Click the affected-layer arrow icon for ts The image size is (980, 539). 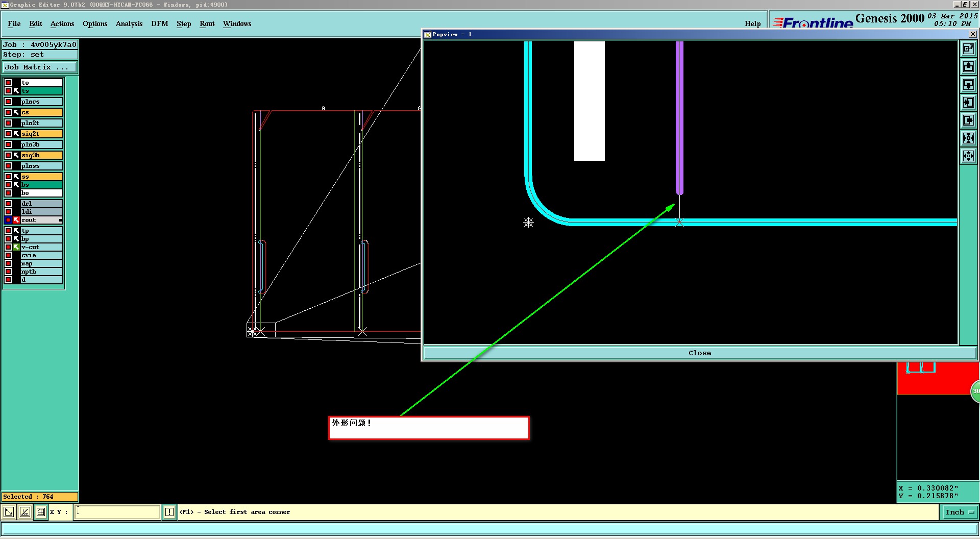click(x=16, y=91)
